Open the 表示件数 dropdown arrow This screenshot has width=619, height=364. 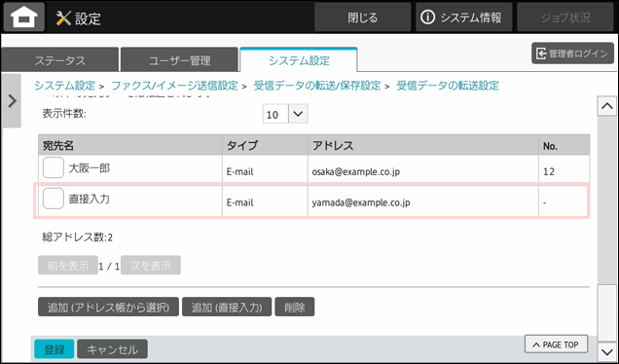(x=298, y=114)
